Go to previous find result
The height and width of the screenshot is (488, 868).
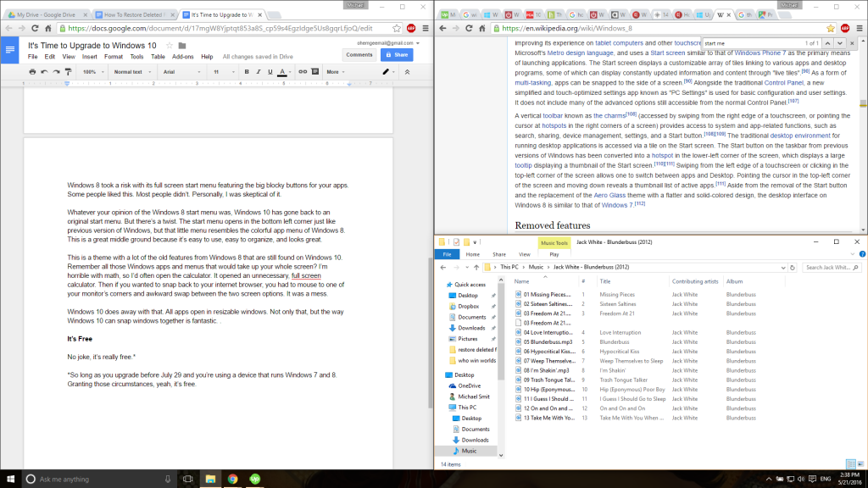coord(827,43)
